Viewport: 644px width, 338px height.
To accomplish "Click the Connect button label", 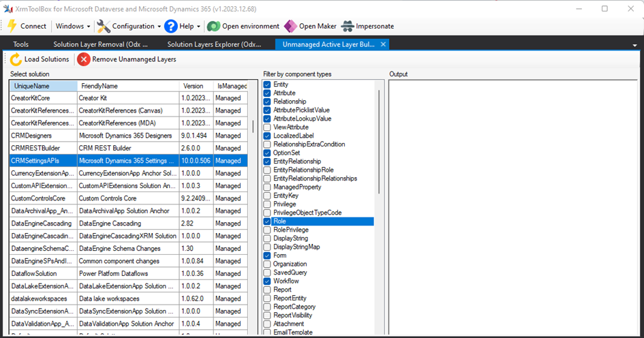I will [x=33, y=27].
